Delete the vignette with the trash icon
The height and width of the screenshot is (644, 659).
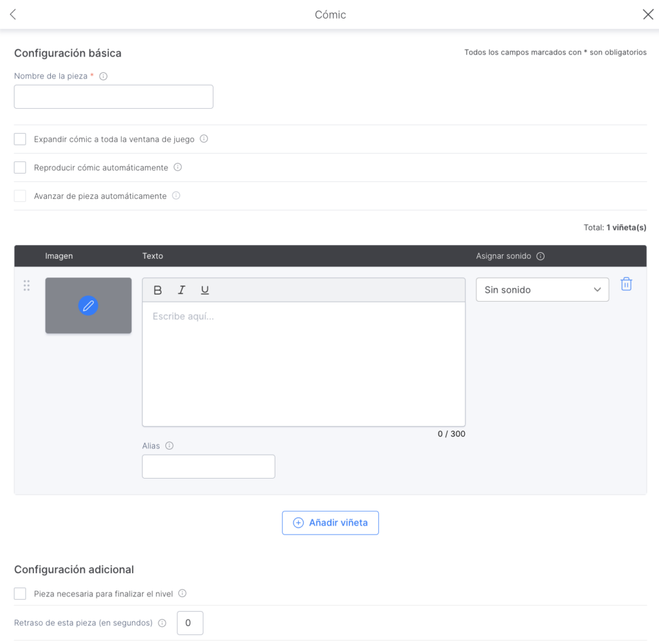coord(626,284)
